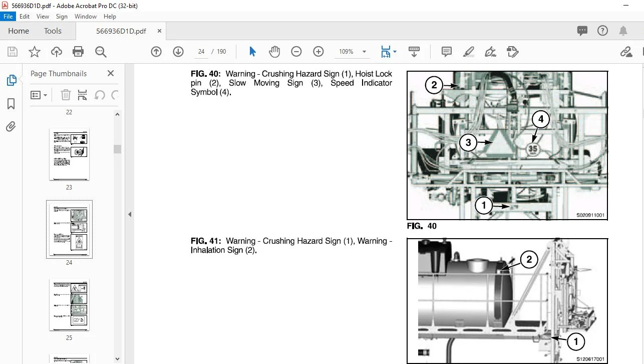
Task: Select the Highlight text pen tool
Action: [x=469, y=52]
